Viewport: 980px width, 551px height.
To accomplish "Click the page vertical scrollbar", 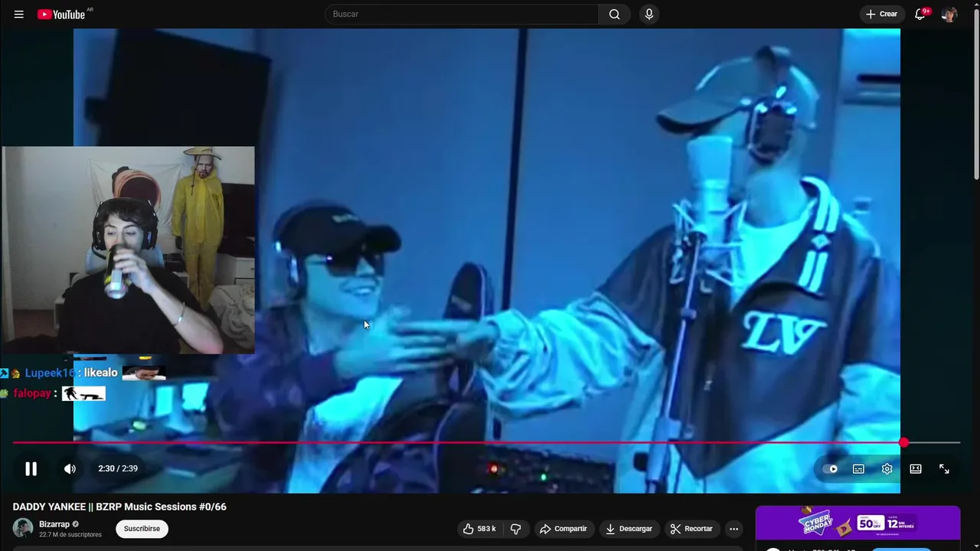I will click(975, 96).
